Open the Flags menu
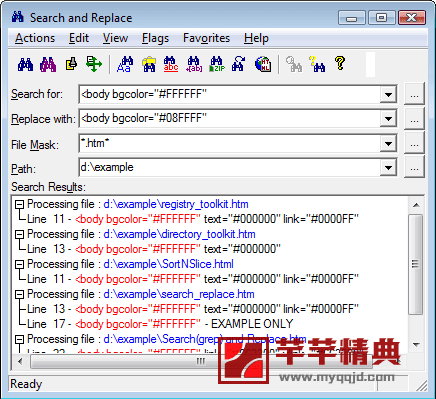436x399 pixels. [155, 38]
